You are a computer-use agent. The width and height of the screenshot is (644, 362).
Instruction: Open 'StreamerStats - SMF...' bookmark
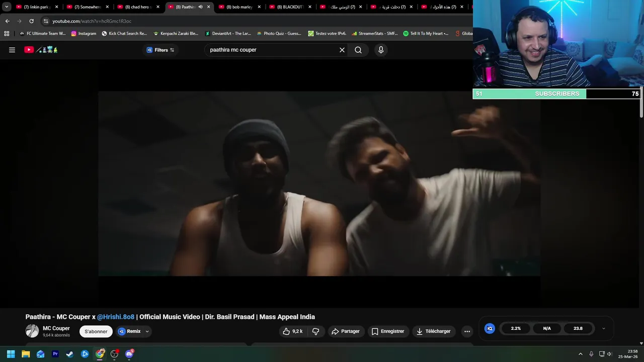pyautogui.click(x=375, y=34)
